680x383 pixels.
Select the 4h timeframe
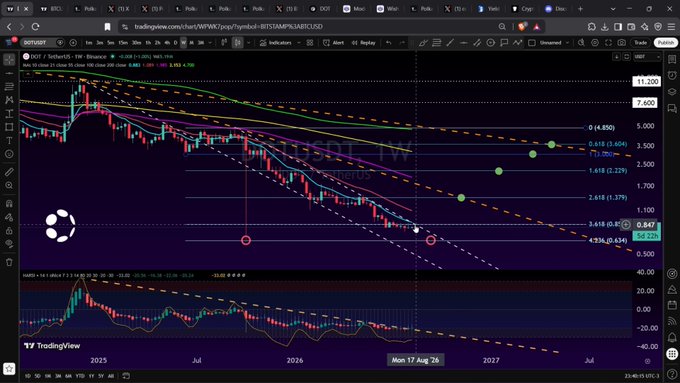tap(167, 43)
